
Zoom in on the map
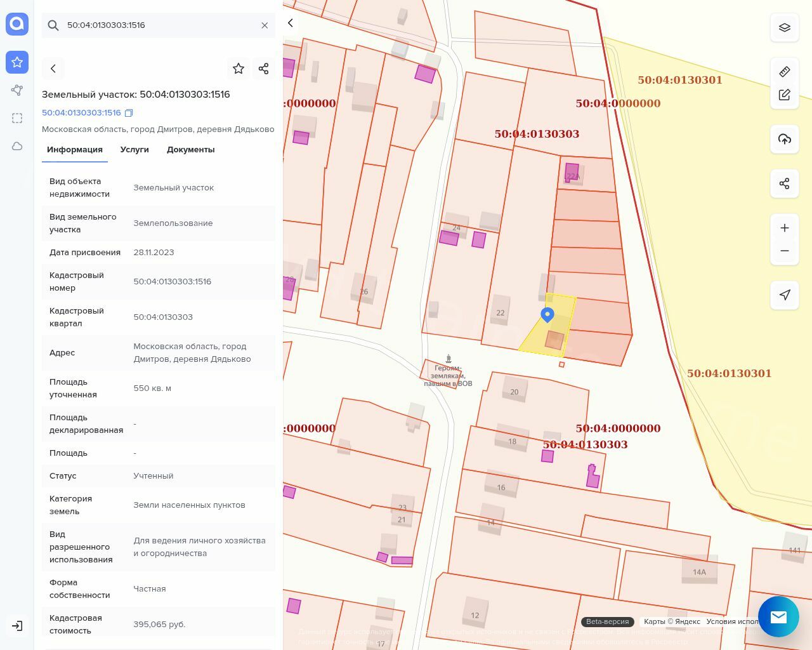[784, 228]
